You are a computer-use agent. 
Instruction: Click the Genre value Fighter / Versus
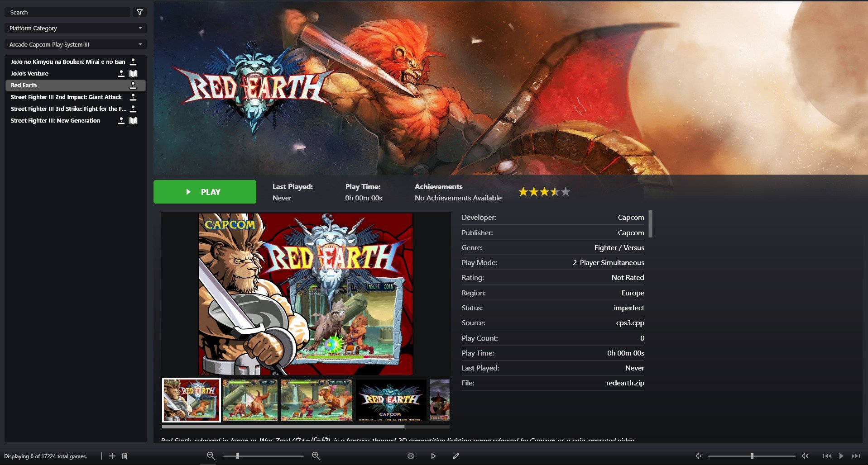619,248
